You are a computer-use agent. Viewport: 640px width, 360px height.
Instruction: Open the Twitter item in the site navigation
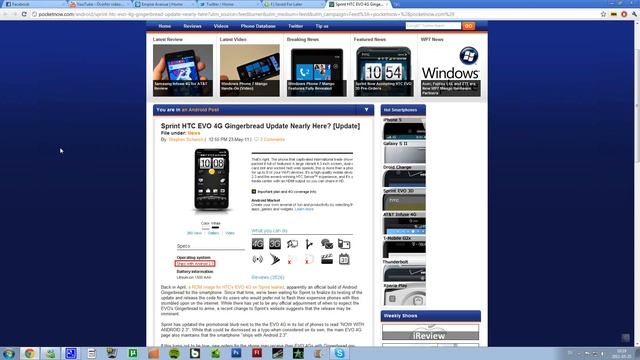pos(295,26)
